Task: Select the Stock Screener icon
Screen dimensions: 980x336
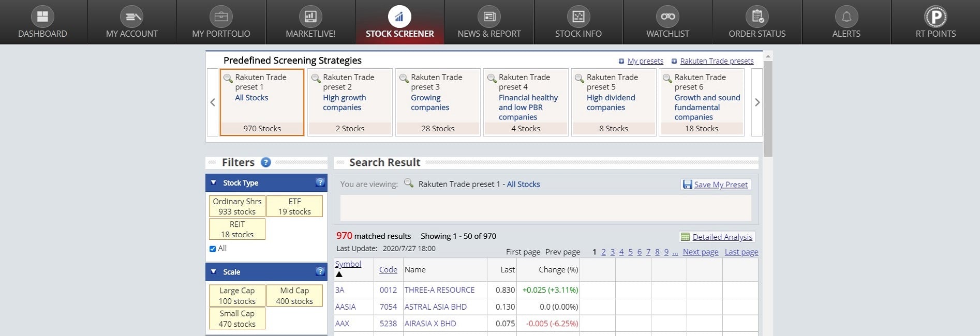Action: click(x=399, y=17)
